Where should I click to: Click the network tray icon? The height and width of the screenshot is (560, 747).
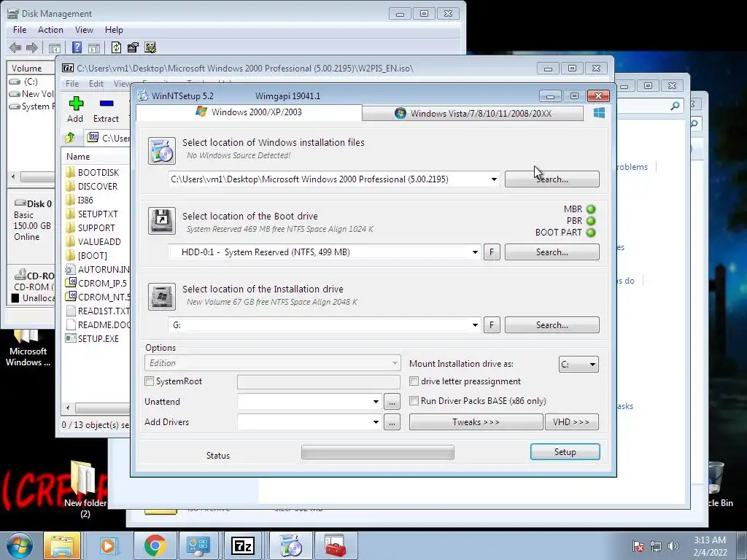click(656, 546)
